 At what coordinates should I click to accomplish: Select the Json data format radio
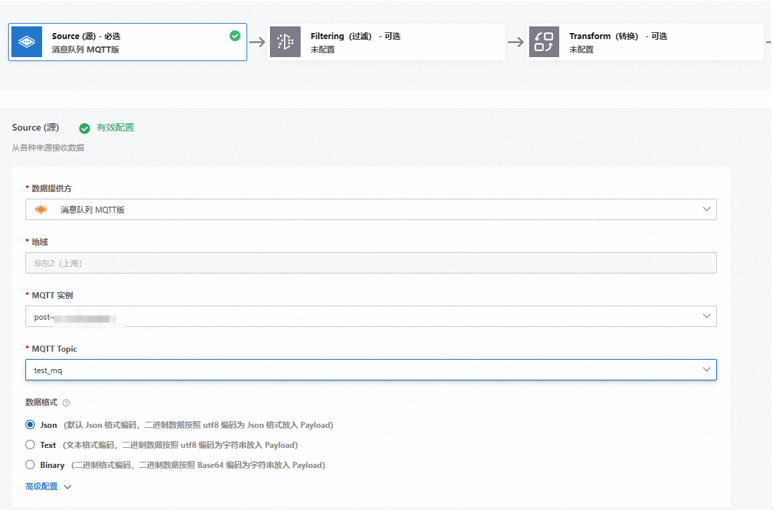coord(30,425)
